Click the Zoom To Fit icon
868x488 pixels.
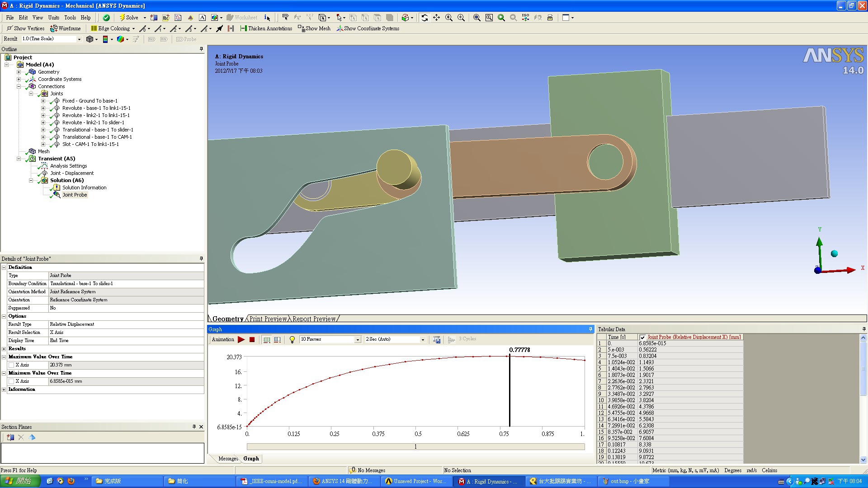[477, 18]
